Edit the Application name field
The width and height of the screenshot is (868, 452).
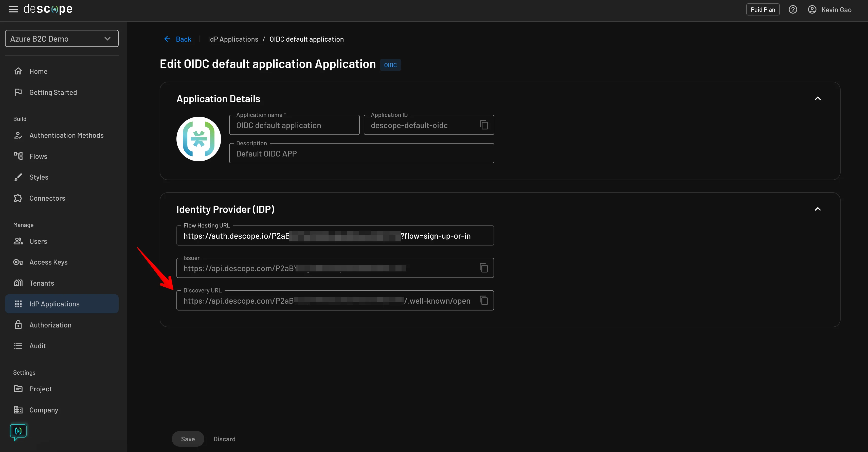(x=294, y=125)
